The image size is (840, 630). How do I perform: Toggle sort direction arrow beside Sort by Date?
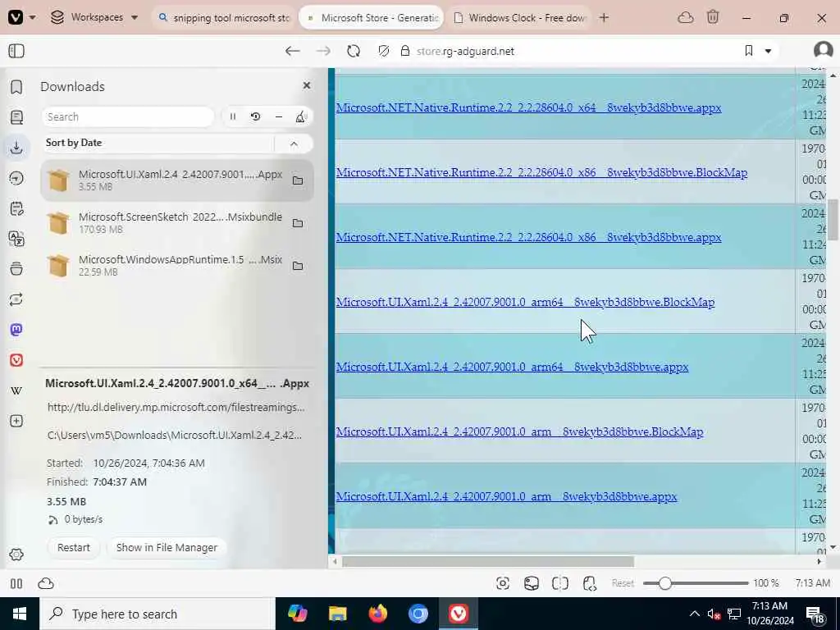(x=294, y=143)
